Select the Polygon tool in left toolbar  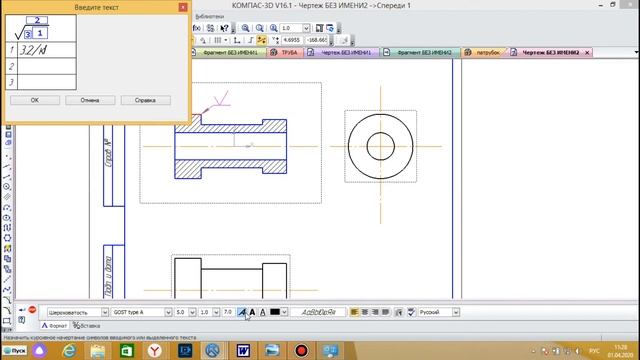7,238
